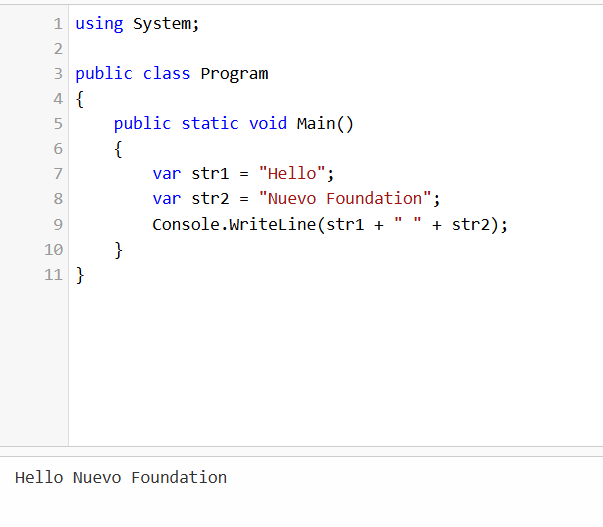
Task: Click the opening brace on line 4
Action: (x=80, y=99)
